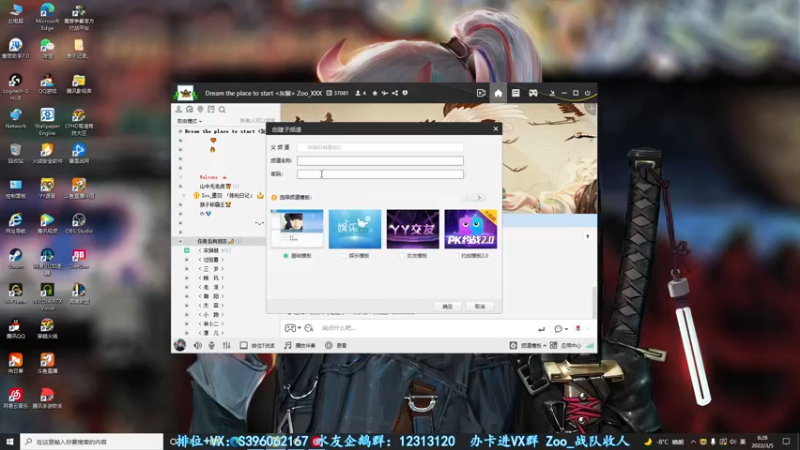The height and width of the screenshot is (450, 800).
Task: Click the app center label in bottom bar
Action: pyautogui.click(x=571, y=345)
